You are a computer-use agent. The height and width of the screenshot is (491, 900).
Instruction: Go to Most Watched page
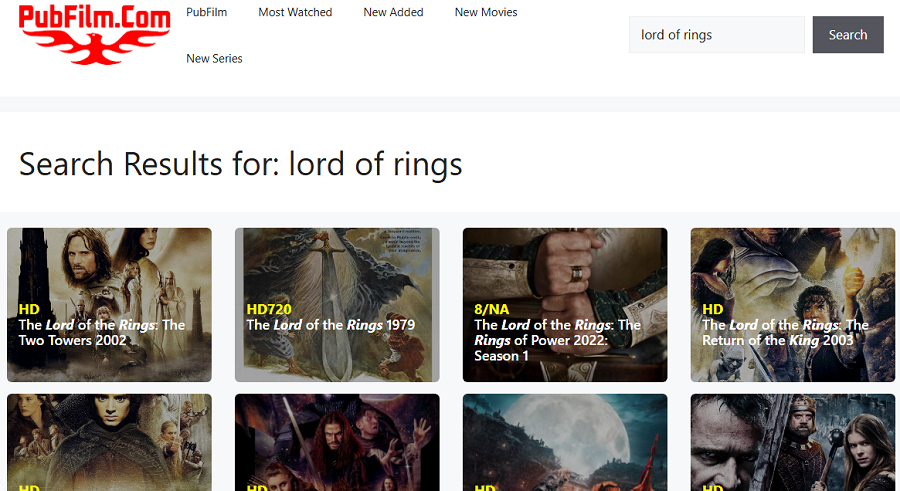(x=295, y=12)
